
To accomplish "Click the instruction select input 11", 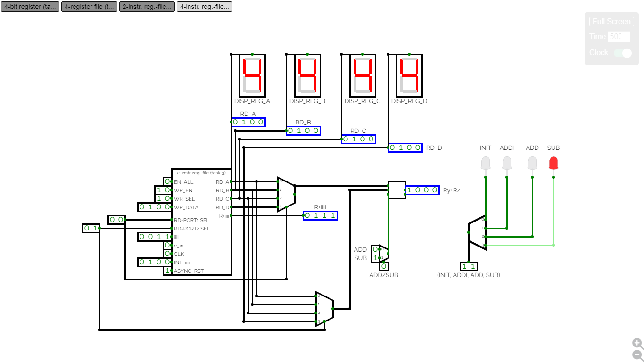I will [x=469, y=266].
